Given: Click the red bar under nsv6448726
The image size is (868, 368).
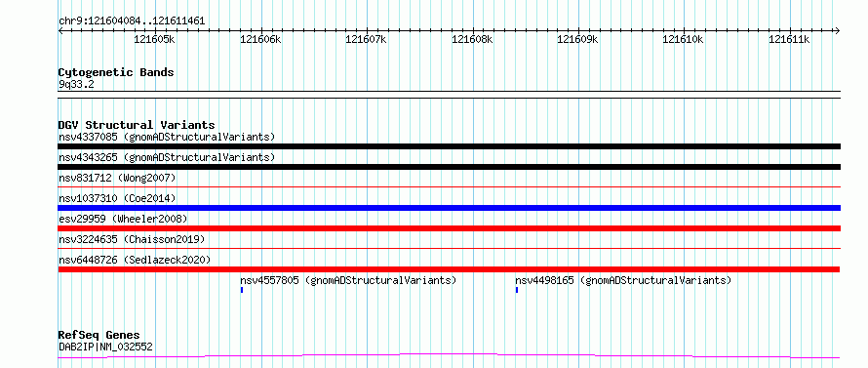Looking at the screenshot, I should pyautogui.click(x=449, y=269).
